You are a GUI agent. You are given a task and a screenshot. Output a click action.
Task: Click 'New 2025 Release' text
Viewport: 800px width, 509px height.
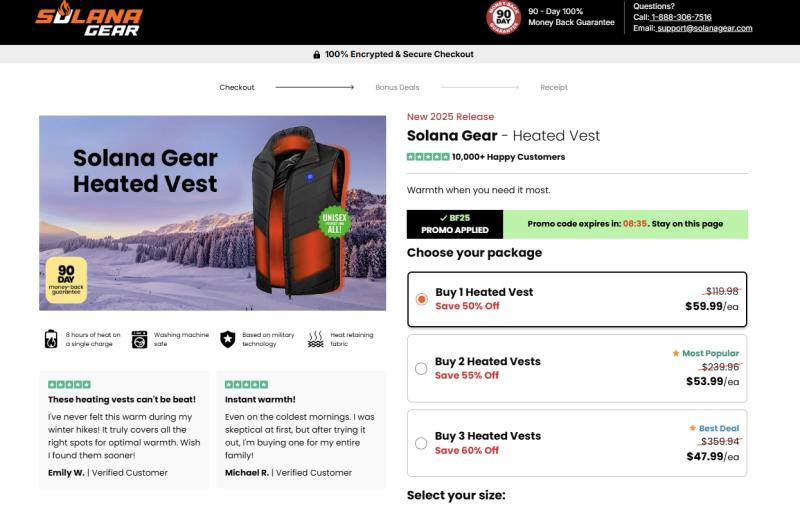[x=451, y=117]
